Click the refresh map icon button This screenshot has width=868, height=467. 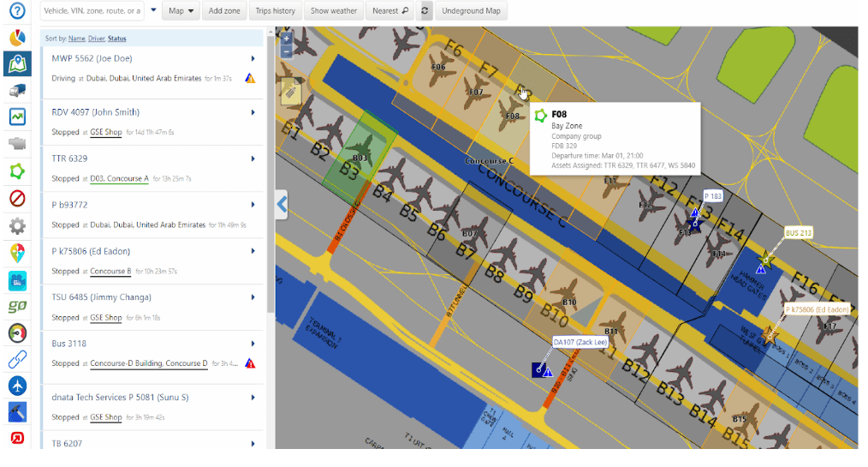[x=425, y=10]
